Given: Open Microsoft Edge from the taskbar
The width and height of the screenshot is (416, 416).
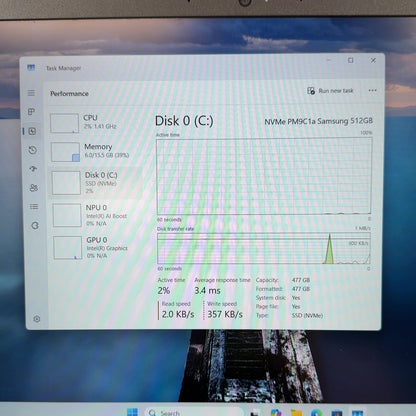Looking at the screenshot, I should [316, 413].
